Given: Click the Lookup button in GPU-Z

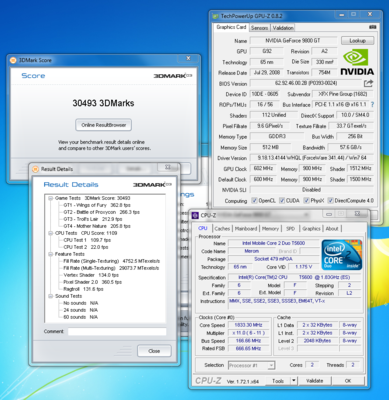Looking at the screenshot, I should (x=357, y=41).
